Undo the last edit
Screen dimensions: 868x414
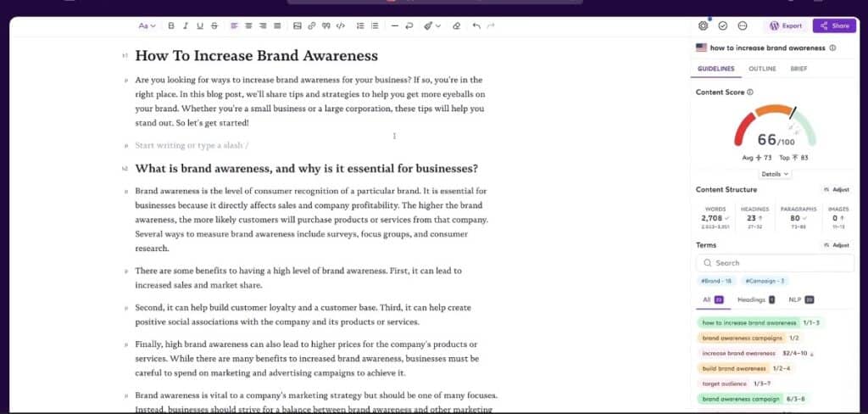(x=476, y=25)
